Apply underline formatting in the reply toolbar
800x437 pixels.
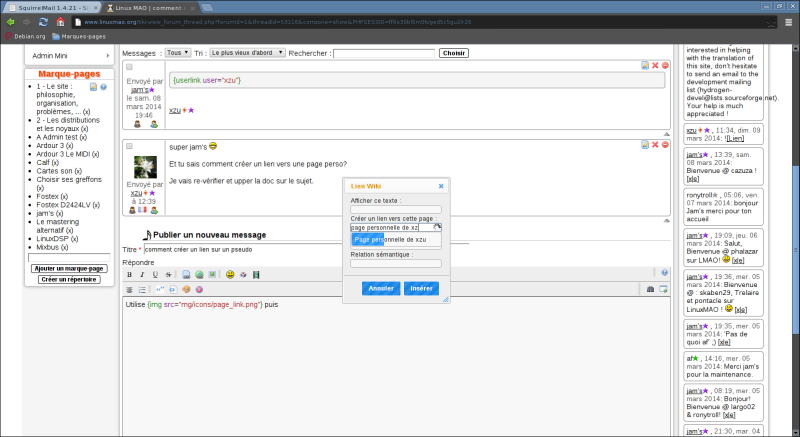pyautogui.click(x=156, y=275)
